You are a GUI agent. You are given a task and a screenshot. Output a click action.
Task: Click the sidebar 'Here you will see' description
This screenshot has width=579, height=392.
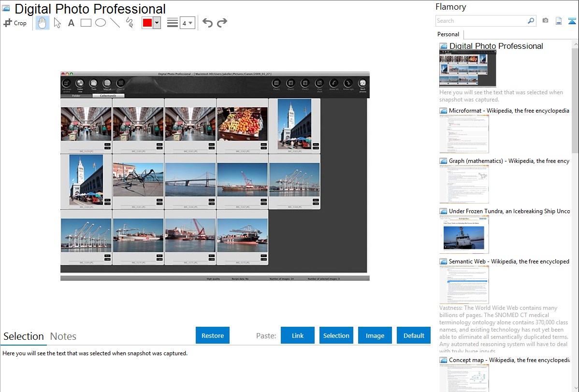[501, 96]
